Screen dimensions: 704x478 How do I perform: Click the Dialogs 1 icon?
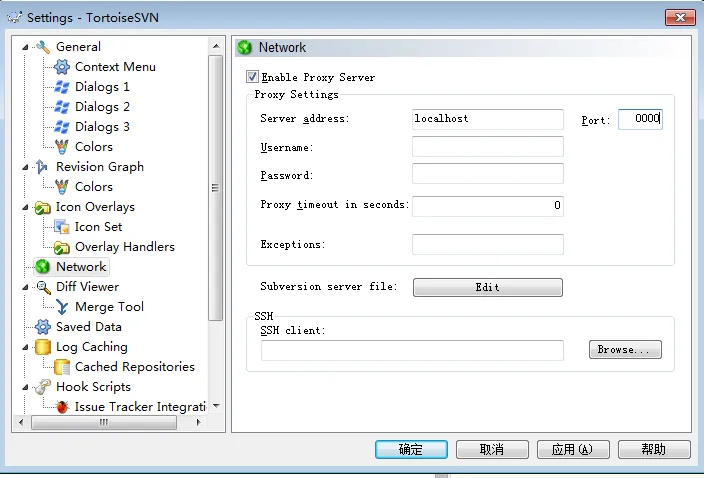(x=62, y=87)
